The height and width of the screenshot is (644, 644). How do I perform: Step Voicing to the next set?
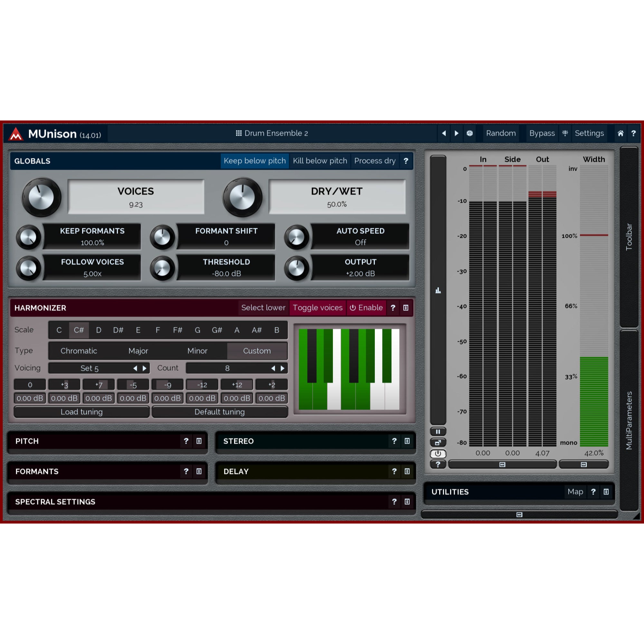[x=145, y=368]
